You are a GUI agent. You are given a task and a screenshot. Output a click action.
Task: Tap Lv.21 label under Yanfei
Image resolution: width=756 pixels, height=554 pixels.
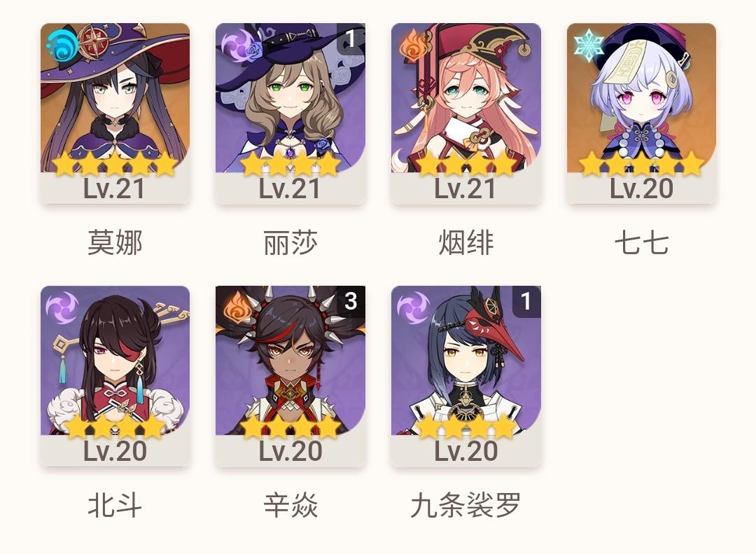(x=465, y=188)
